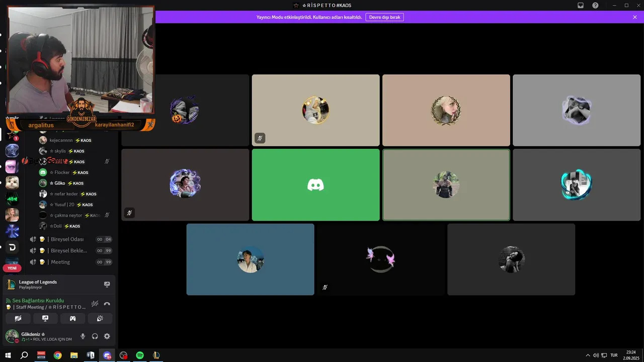Toggle noise suppression next to voice connection status

95,304
